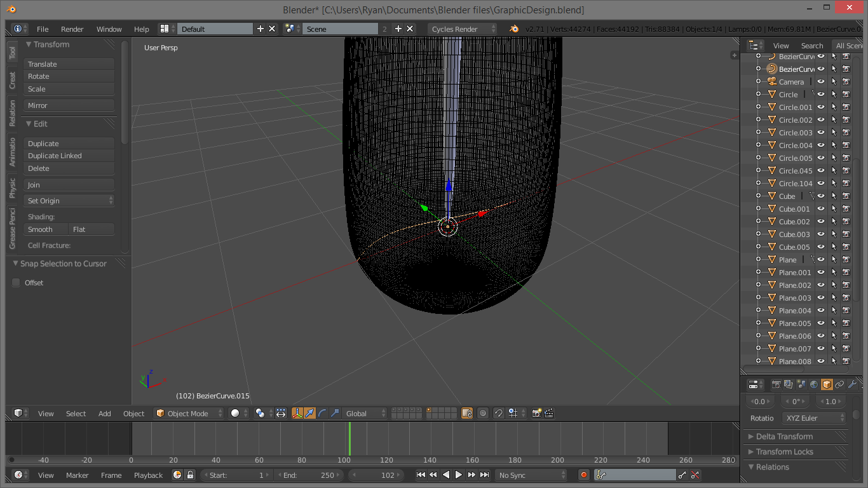
Task: Hide Circle.002 with its eye icon
Action: click(821, 119)
